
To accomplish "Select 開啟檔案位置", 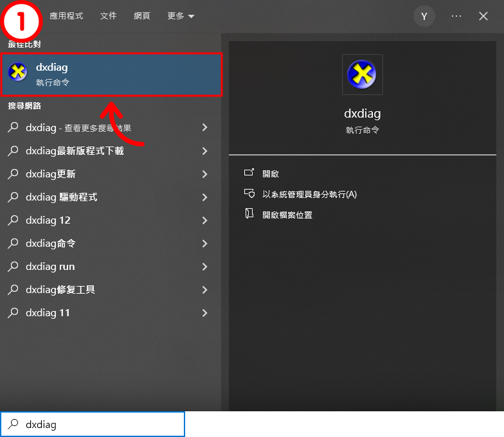I will click(x=287, y=215).
